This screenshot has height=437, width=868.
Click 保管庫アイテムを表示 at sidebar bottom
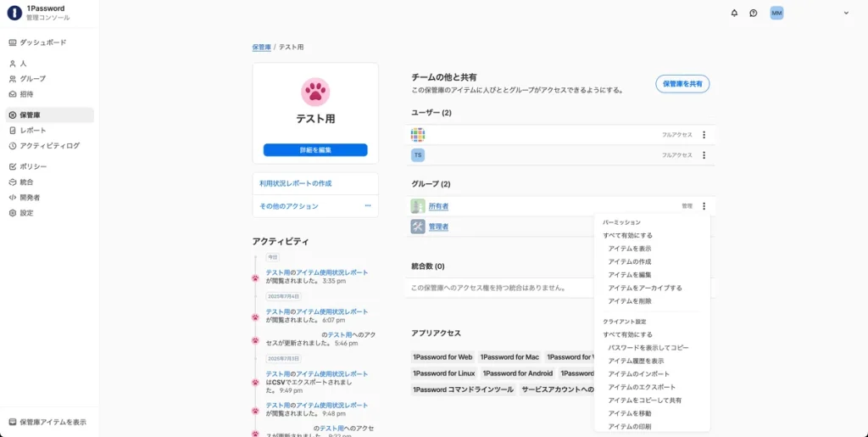coord(53,422)
